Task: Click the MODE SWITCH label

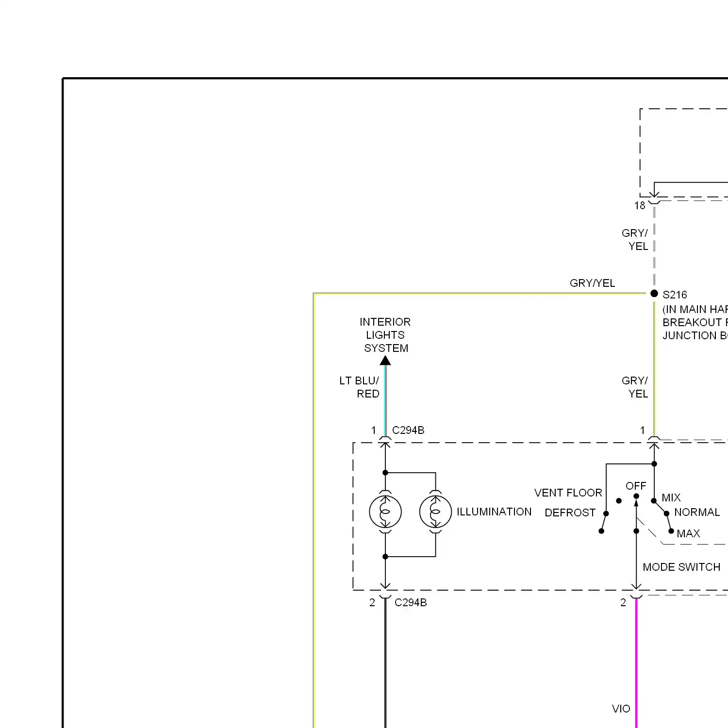Action: 681,567
